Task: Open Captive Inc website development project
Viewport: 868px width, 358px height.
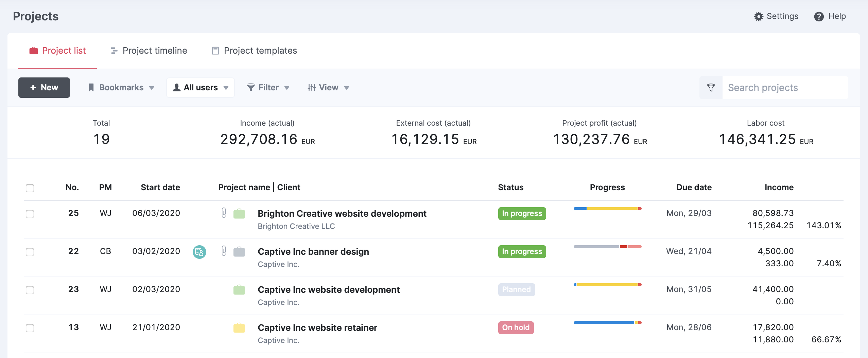Action: [329, 289]
